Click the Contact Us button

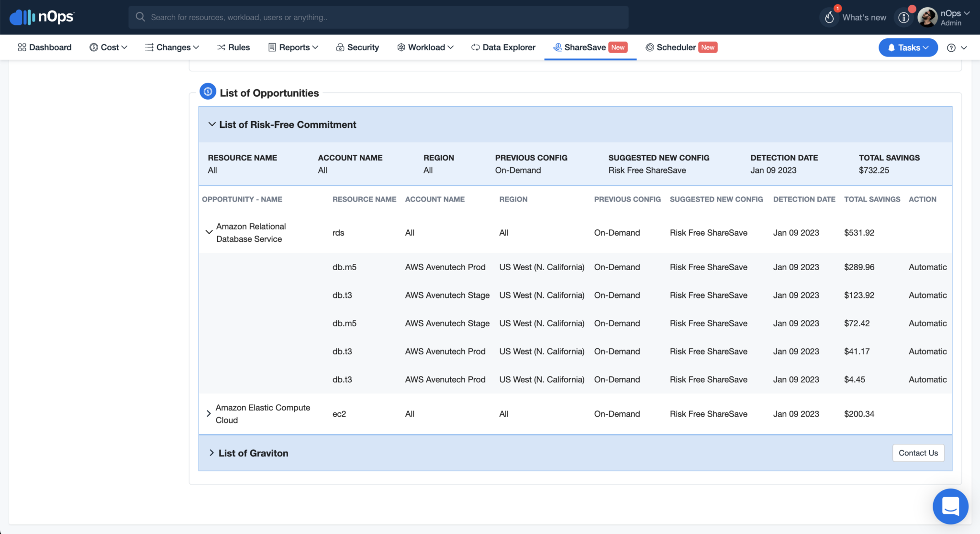pos(918,453)
